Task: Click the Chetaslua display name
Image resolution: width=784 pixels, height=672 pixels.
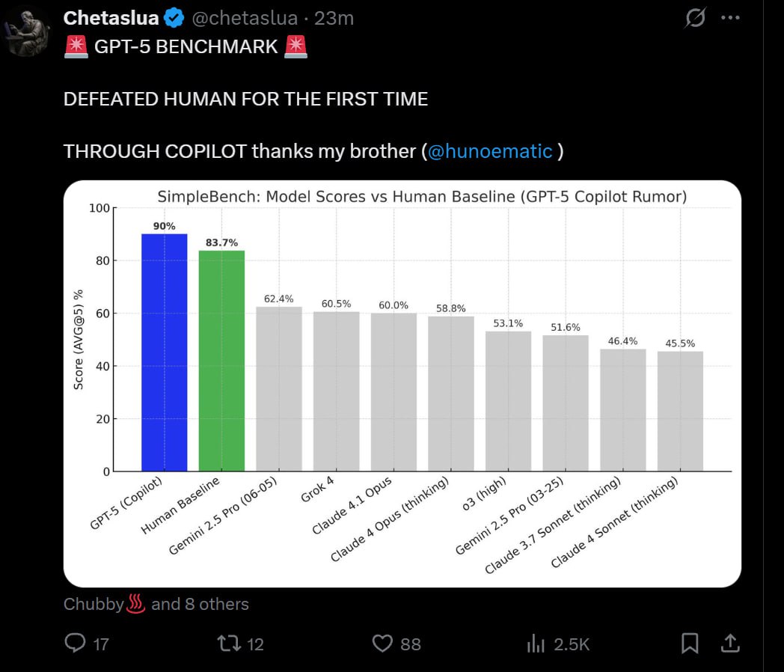Action: (x=111, y=18)
